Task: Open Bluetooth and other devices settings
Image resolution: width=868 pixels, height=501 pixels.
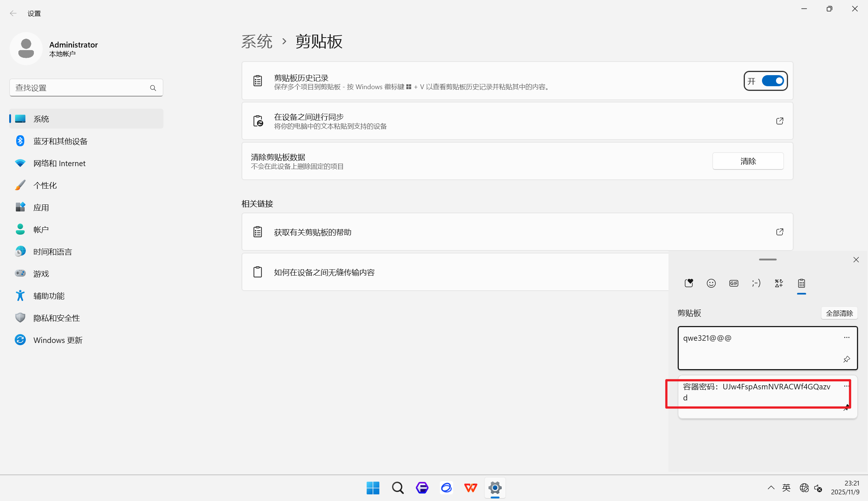Action: click(60, 141)
